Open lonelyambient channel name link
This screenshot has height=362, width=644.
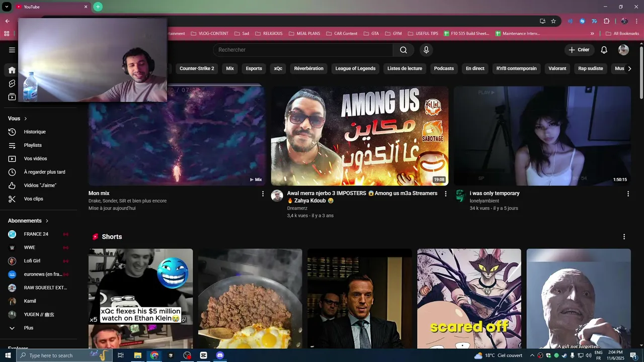click(485, 201)
